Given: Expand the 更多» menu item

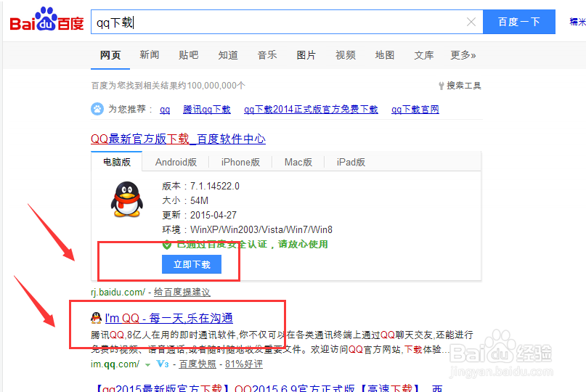Looking at the screenshot, I should 463,55.
